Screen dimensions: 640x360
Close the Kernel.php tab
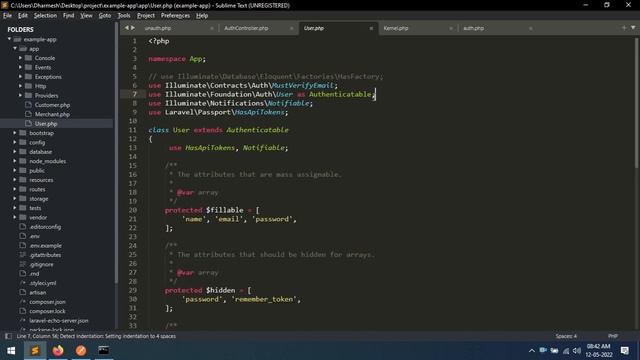coord(451,28)
